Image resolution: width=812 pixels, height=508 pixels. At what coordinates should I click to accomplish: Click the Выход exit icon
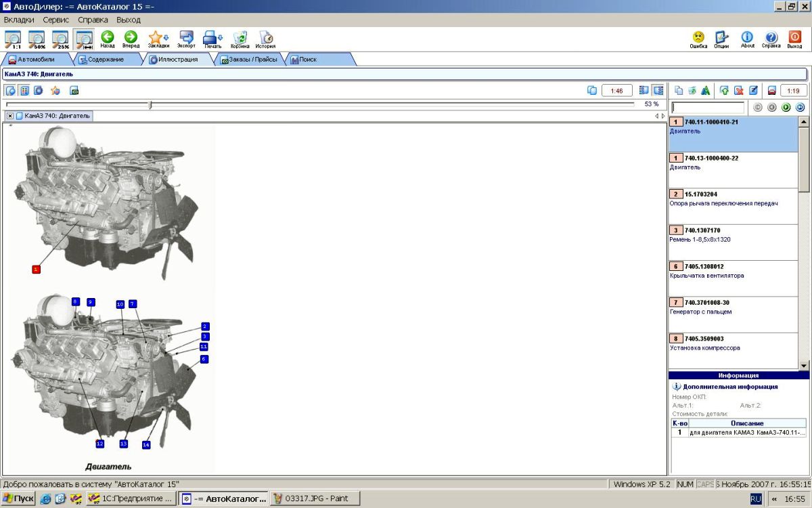coord(794,39)
